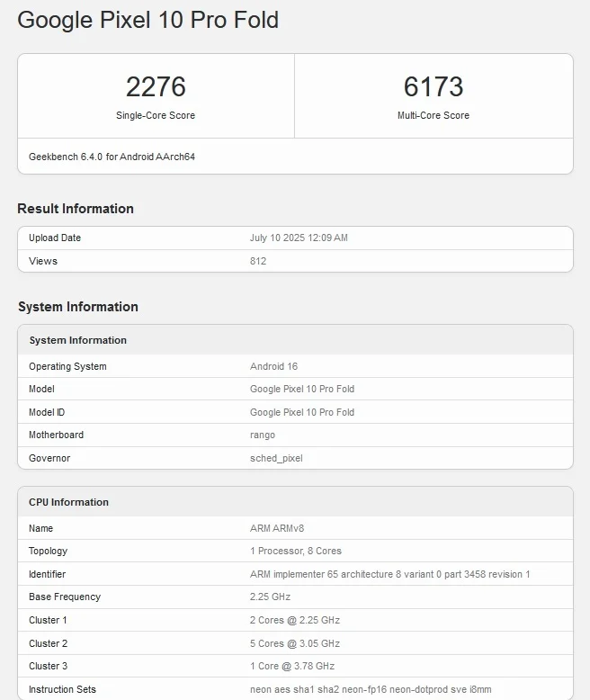Select the Android 16 operating system value
The height and width of the screenshot is (700, 590).
273,366
